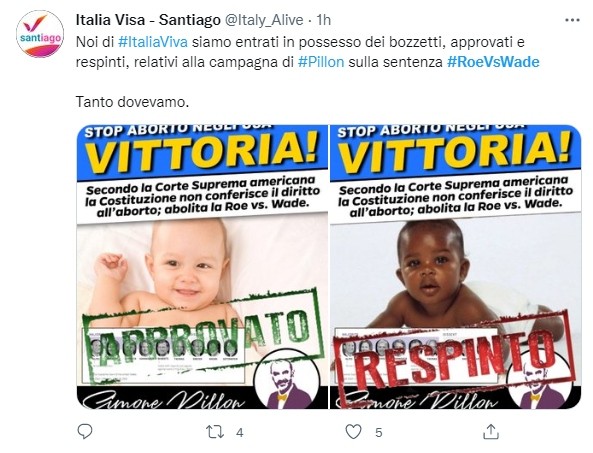View the RESPINTO poster image
The width and height of the screenshot is (593, 453).
tap(455, 267)
